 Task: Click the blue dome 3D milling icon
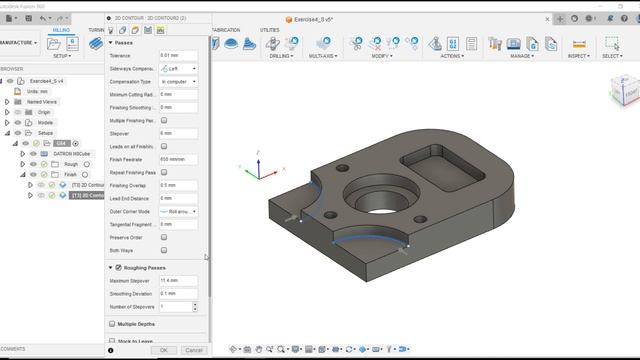(x=231, y=43)
